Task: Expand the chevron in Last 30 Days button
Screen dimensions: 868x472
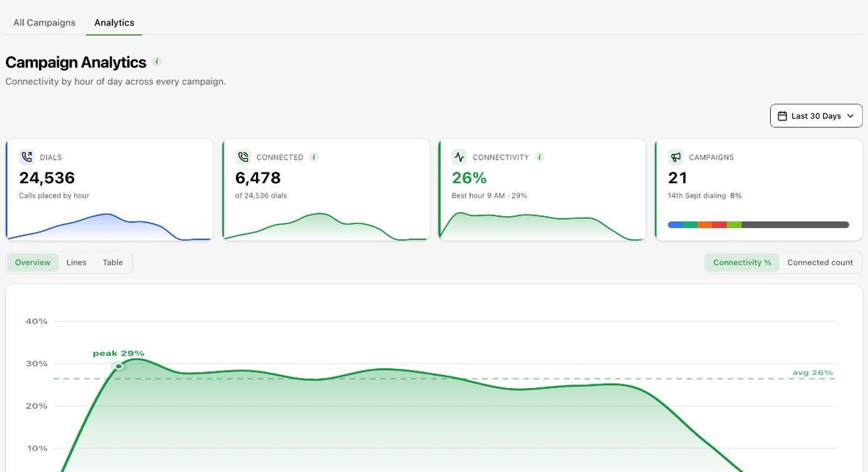Action: (850, 115)
